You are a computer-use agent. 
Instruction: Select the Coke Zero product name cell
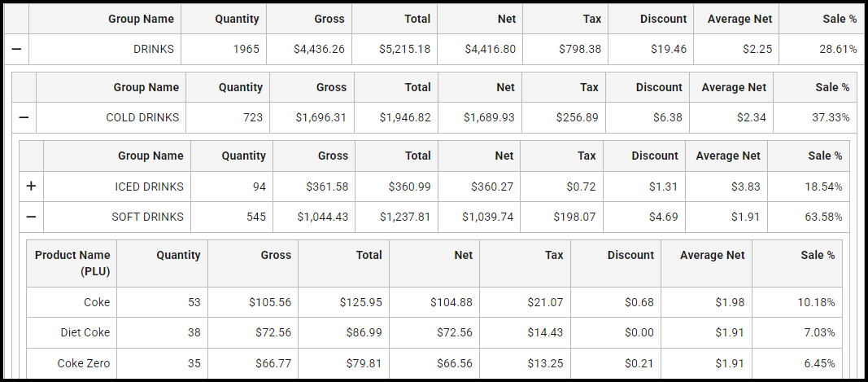coord(84,363)
